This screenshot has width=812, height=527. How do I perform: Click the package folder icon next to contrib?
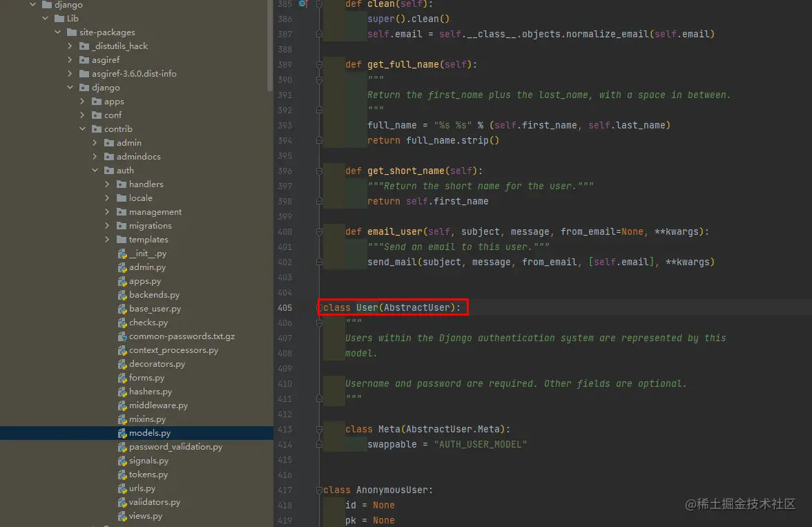[x=97, y=128]
